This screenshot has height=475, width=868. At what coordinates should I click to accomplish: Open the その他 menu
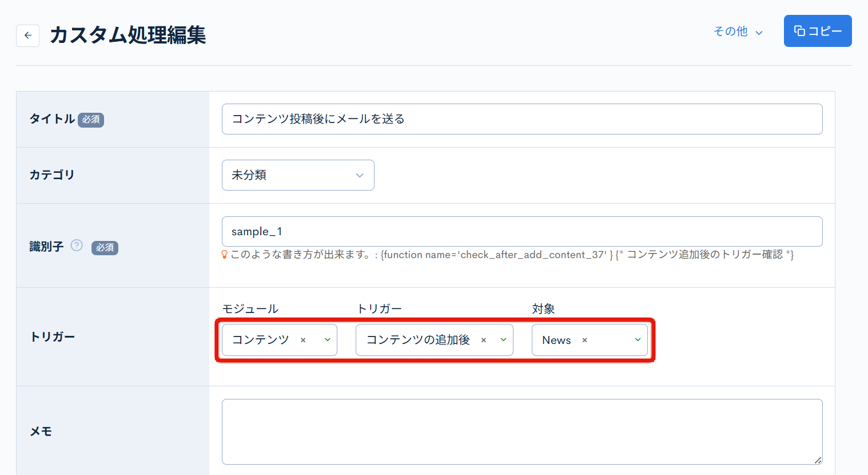pos(731,32)
